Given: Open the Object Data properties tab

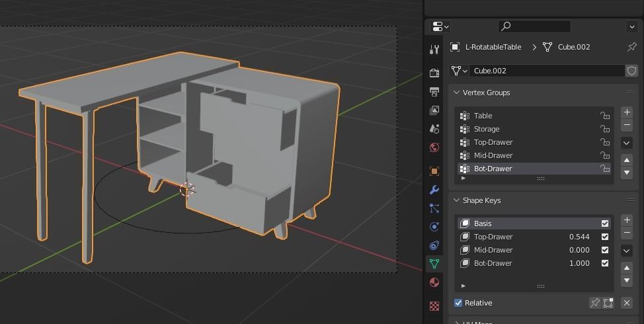Looking at the screenshot, I should point(434,264).
